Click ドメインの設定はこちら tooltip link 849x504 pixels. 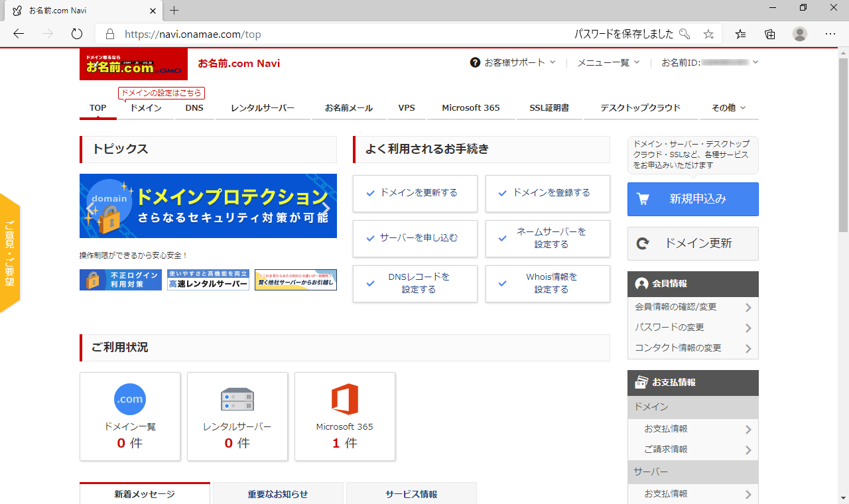coord(161,93)
